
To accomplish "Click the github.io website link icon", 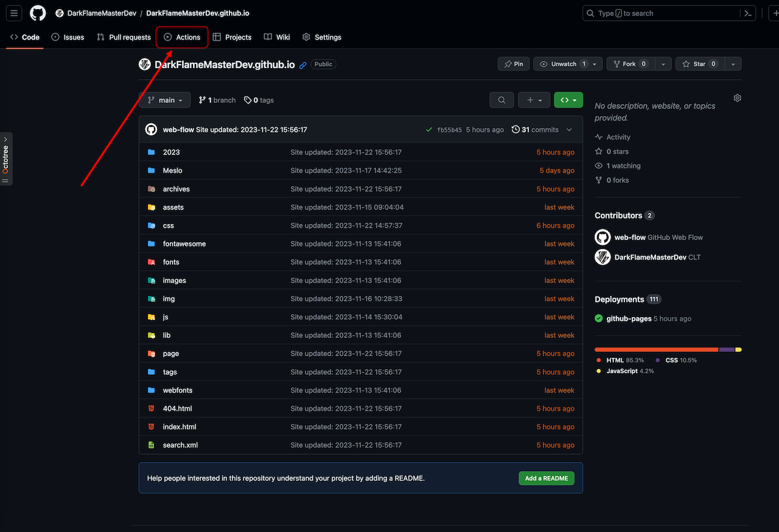I will (303, 65).
